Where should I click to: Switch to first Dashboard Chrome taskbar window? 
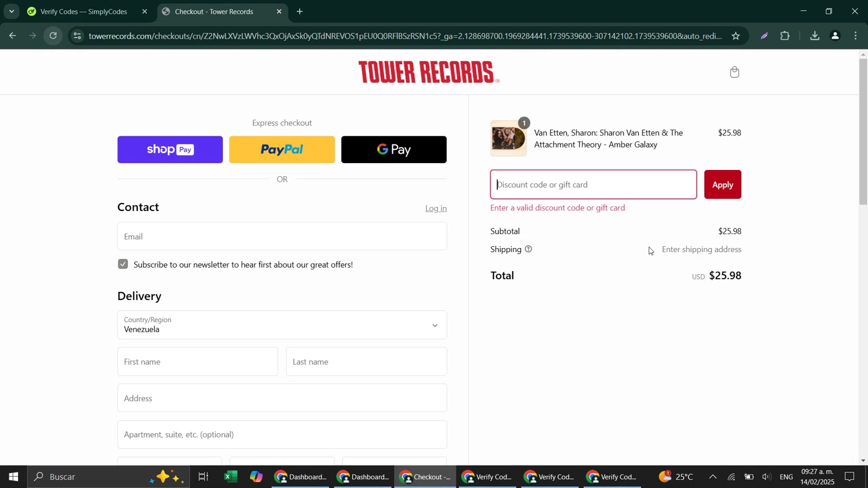tap(301, 477)
